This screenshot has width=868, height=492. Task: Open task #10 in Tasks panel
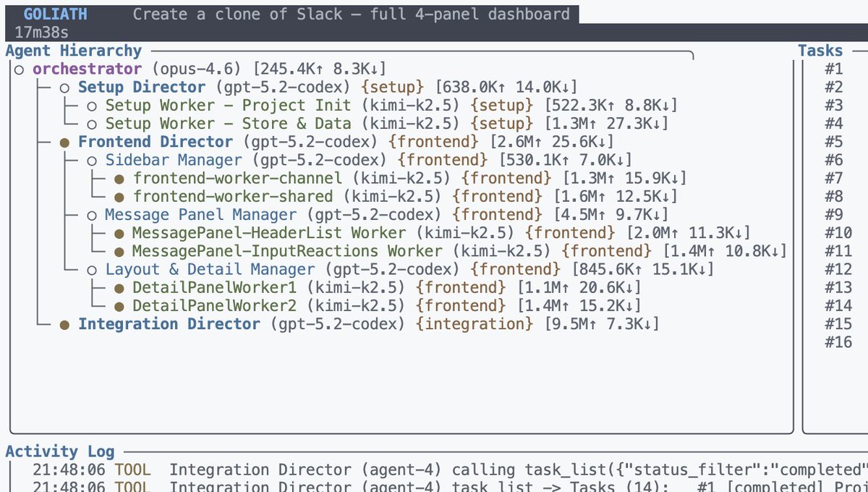pos(838,233)
